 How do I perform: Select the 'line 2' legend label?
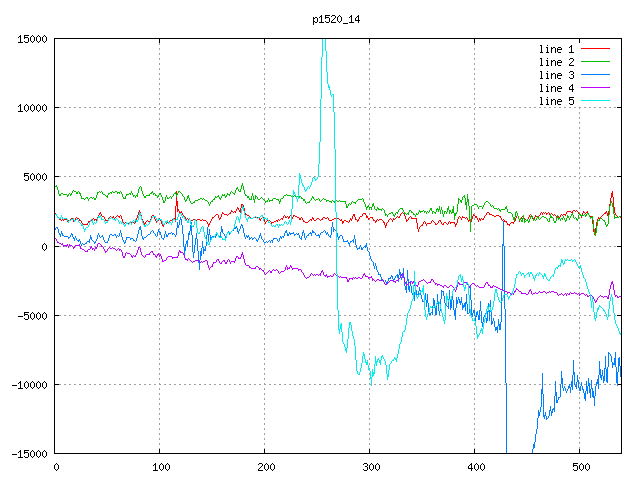pyautogui.click(x=557, y=62)
